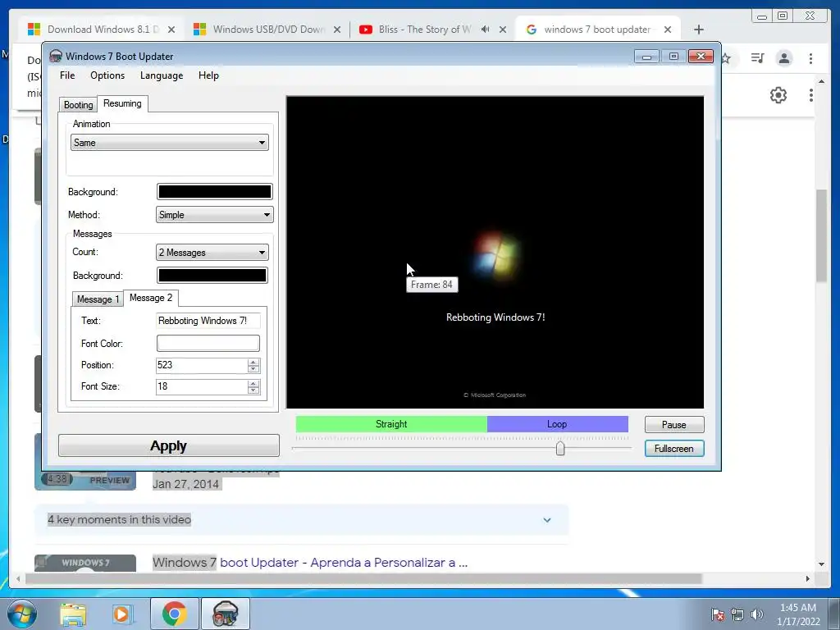Switch to the Booting tab

[78, 105]
